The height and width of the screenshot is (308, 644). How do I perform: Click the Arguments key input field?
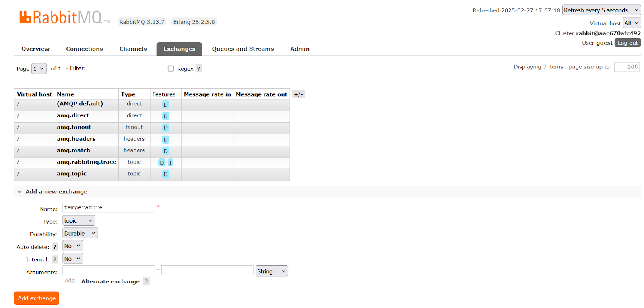pos(108,270)
